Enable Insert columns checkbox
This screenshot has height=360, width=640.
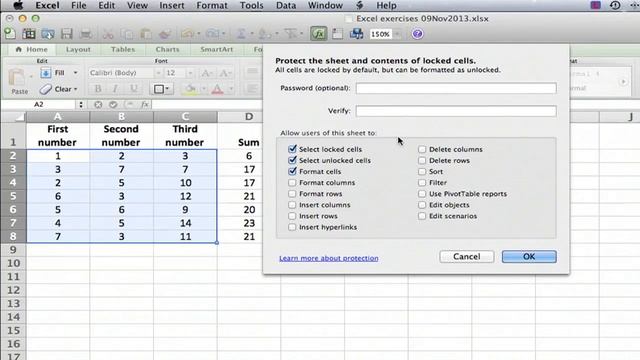292,204
